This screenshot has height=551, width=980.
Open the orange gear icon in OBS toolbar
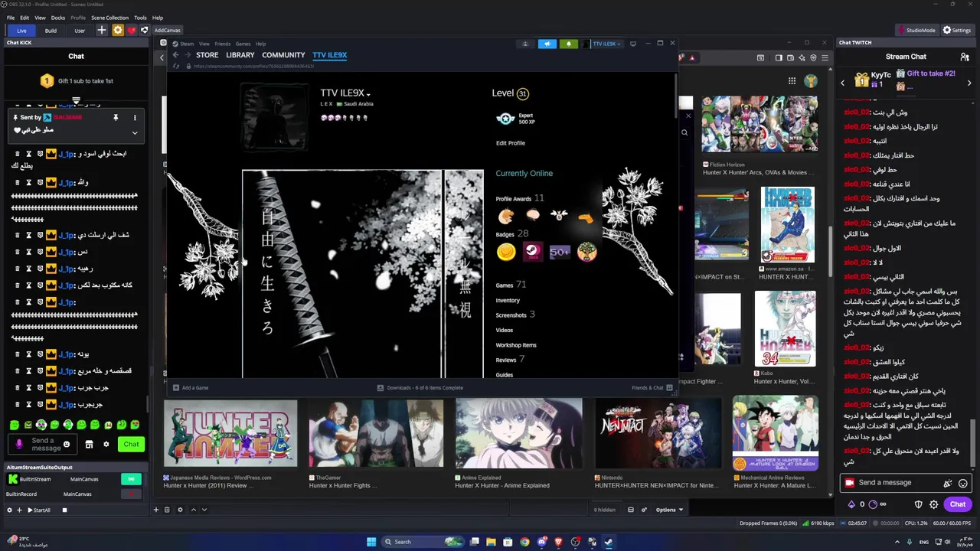(x=117, y=30)
